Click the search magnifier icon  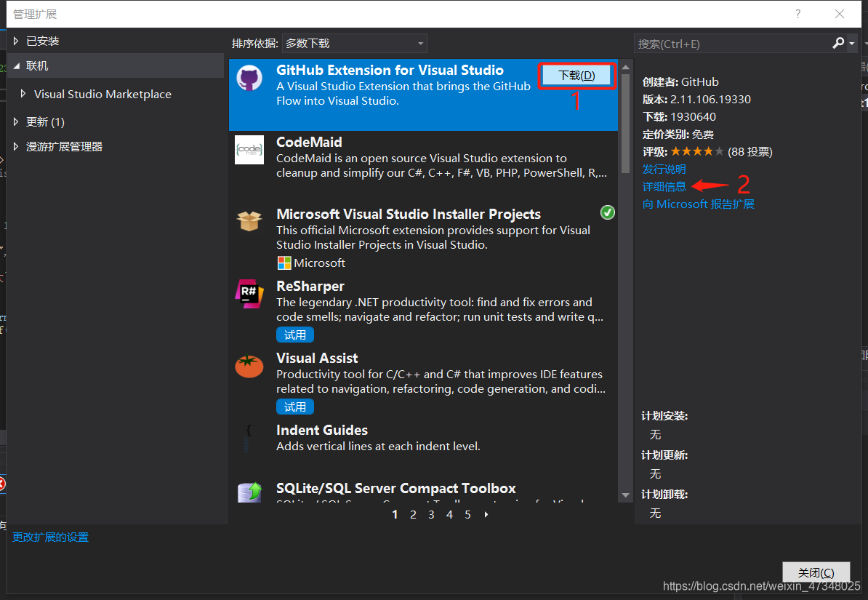(x=838, y=43)
